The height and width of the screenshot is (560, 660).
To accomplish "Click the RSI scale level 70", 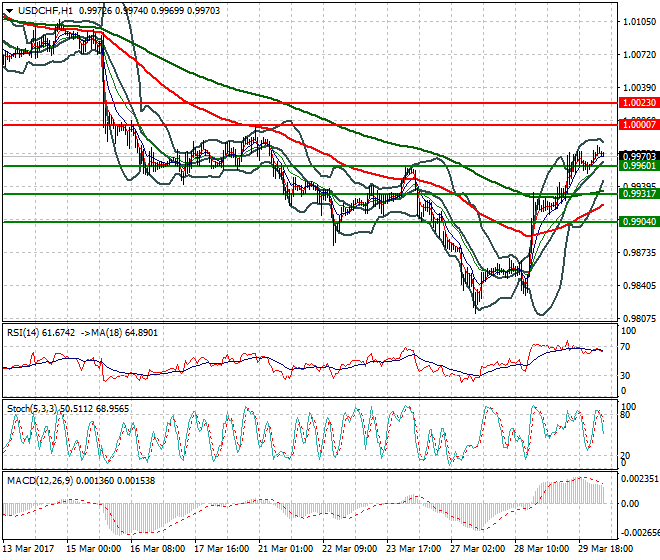I will coord(625,347).
